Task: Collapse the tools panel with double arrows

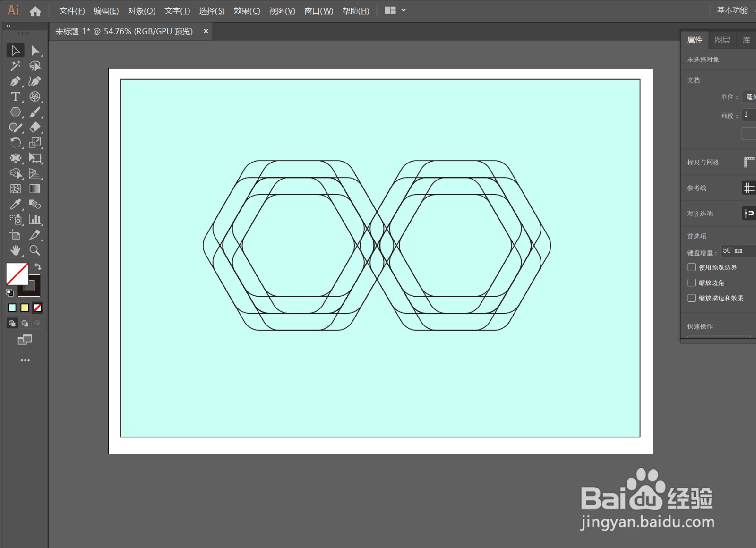Action: [8, 26]
